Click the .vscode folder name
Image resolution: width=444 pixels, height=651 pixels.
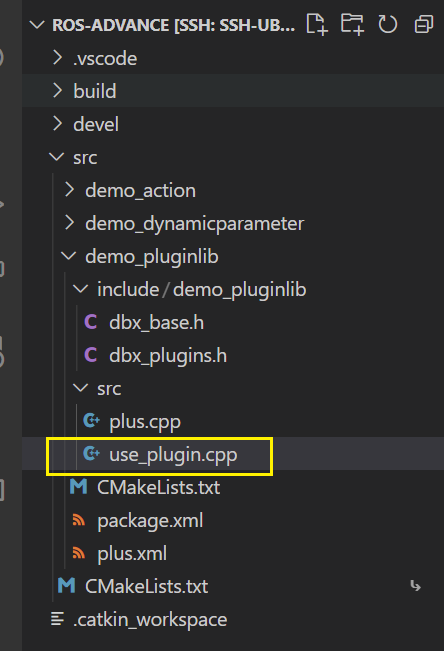(105, 59)
